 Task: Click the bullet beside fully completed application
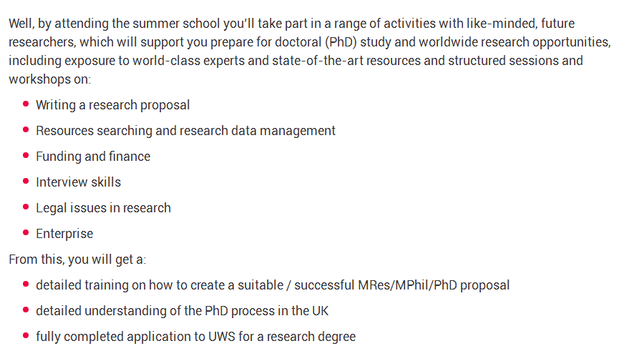point(26,336)
